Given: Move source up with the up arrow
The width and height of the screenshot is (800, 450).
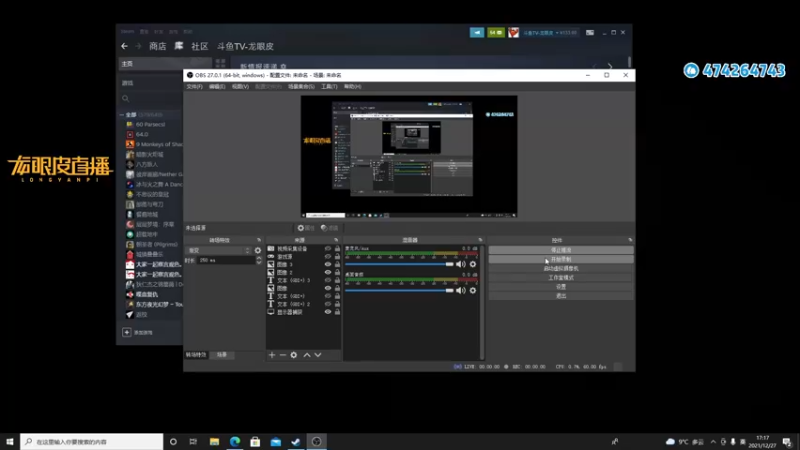Looking at the screenshot, I should (307, 355).
